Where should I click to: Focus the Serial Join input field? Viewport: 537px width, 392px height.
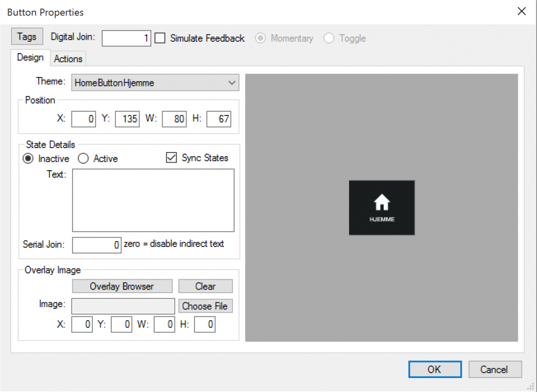coord(97,245)
